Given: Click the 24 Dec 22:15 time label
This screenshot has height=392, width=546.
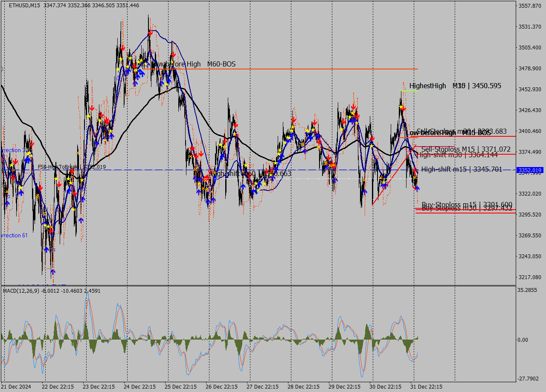Looking at the screenshot, I should pyautogui.click(x=139, y=387).
